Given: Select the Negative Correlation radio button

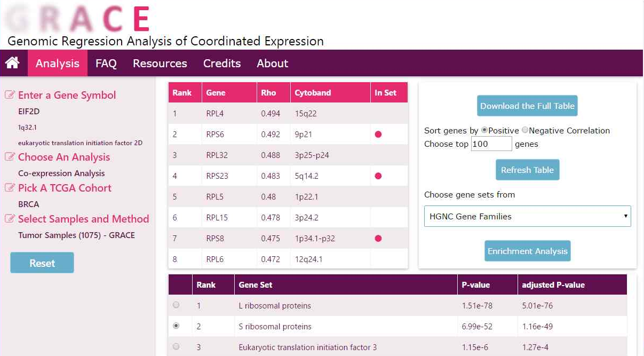Looking at the screenshot, I should [525, 130].
